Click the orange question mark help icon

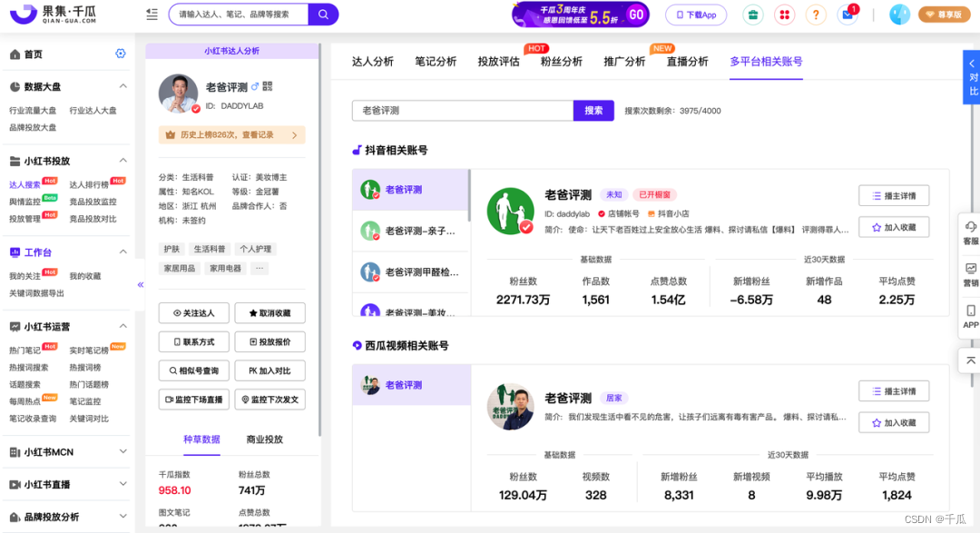[x=816, y=15]
